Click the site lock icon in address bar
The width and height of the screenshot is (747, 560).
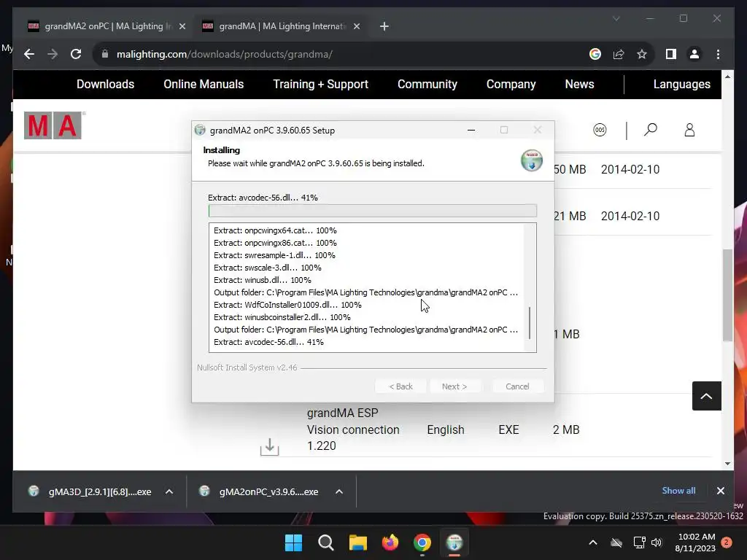coord(105,54)
